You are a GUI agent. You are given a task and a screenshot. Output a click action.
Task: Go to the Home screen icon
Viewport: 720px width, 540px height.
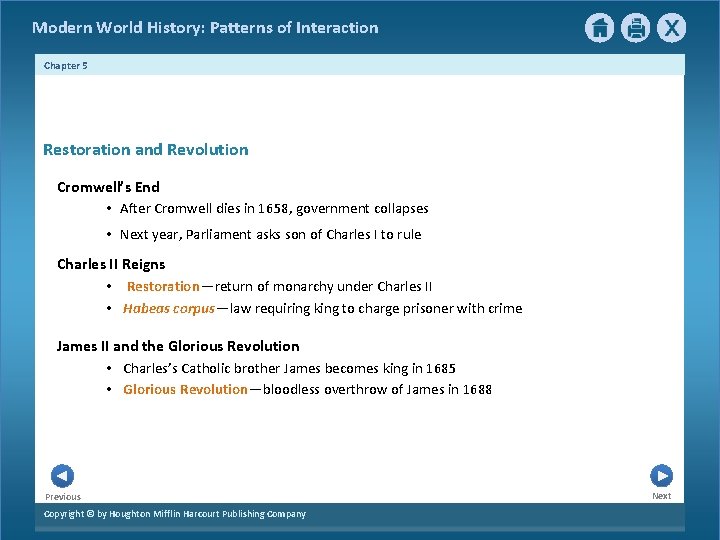(599, 28)
